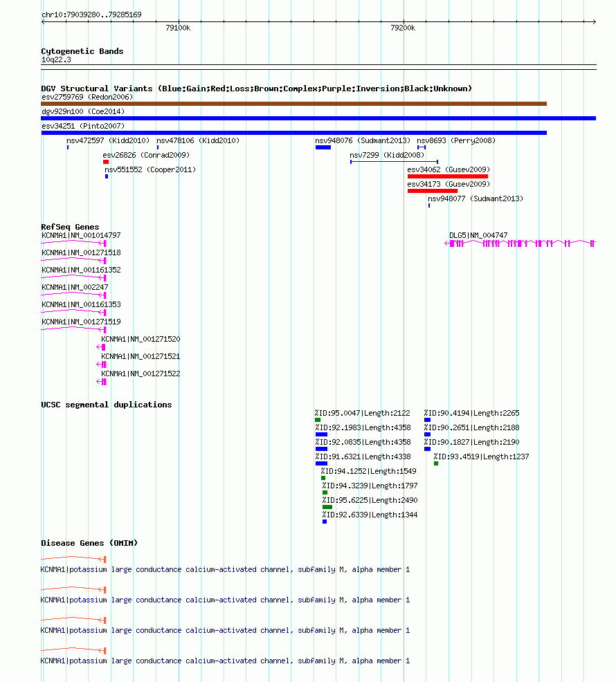The image size is (616, 682).
Task: Click the nsv948076 (Sudmant2013) label
Action: point(363,140)
